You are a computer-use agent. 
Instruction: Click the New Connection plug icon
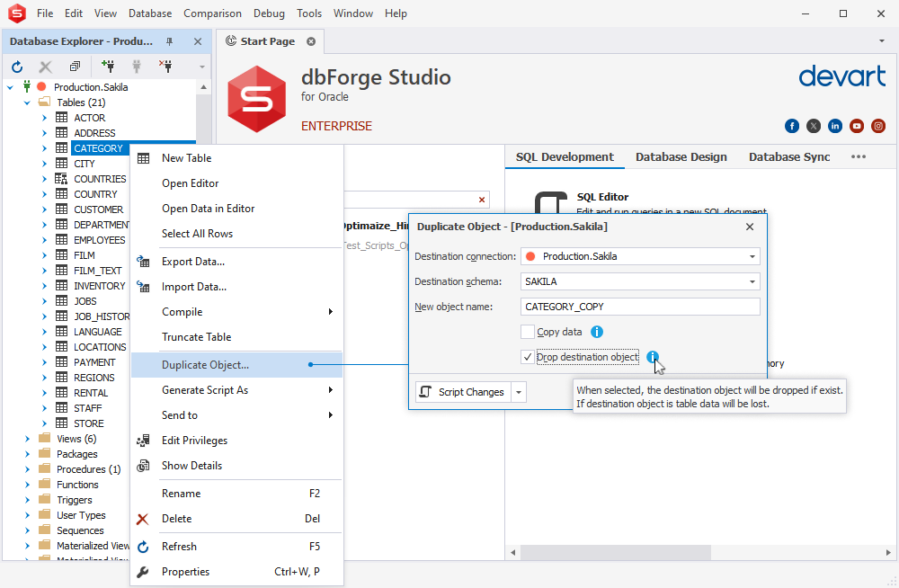(x=108, y=67)
